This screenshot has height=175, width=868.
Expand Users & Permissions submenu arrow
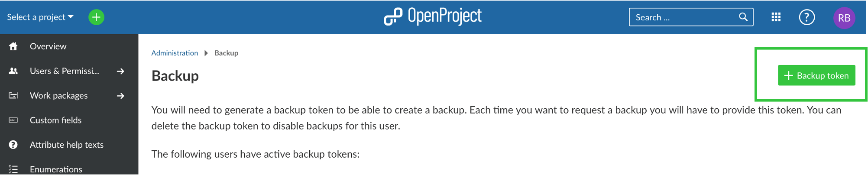(120, 71)
